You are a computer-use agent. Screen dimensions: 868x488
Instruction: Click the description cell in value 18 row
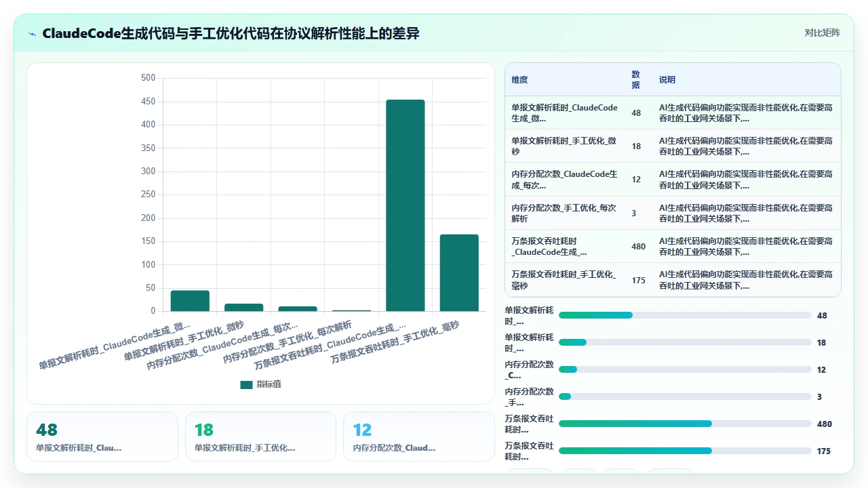(x=747, y=146)
